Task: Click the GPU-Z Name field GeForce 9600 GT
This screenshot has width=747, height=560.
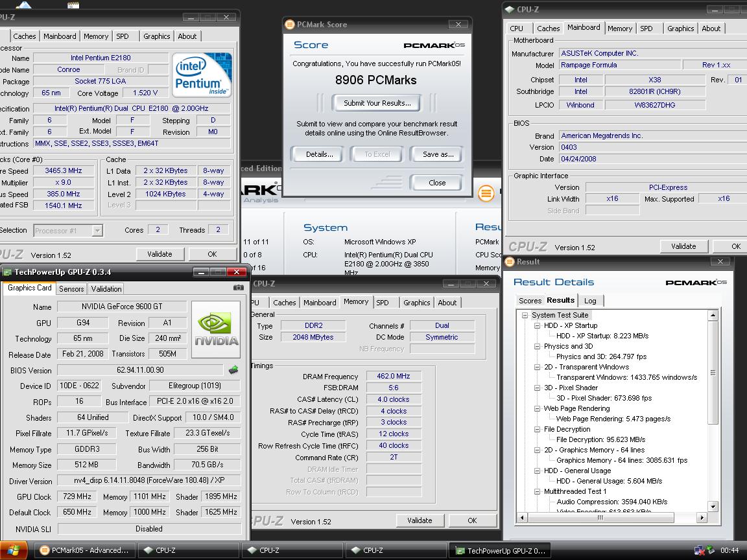Action: pos(121,307)
